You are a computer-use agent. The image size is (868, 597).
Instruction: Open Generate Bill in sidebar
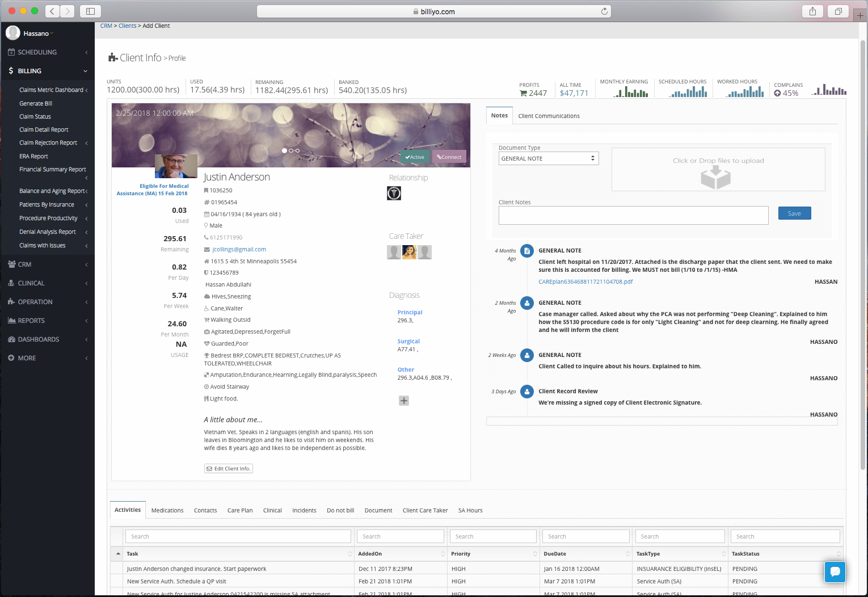[36, 104]
